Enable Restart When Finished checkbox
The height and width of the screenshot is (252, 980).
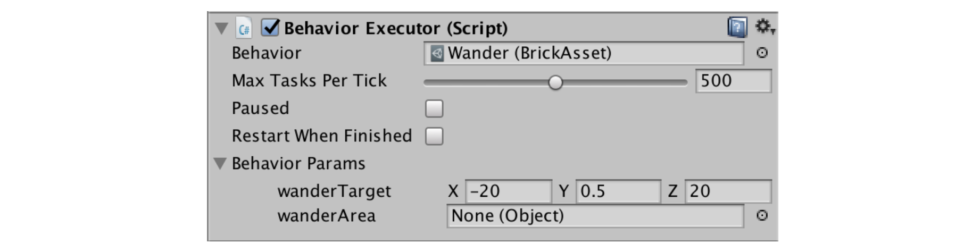click(x=434, y=136)
